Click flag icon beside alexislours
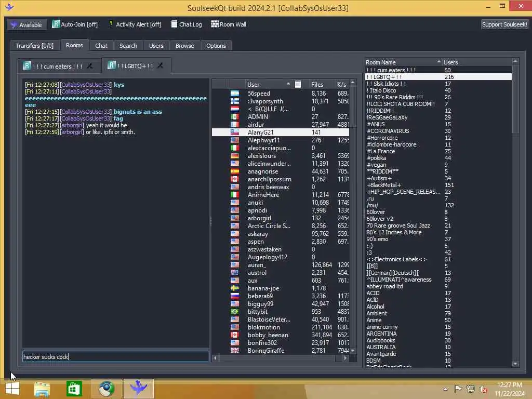532x399 pixels. pyautogui.click(x=235, y=156)
